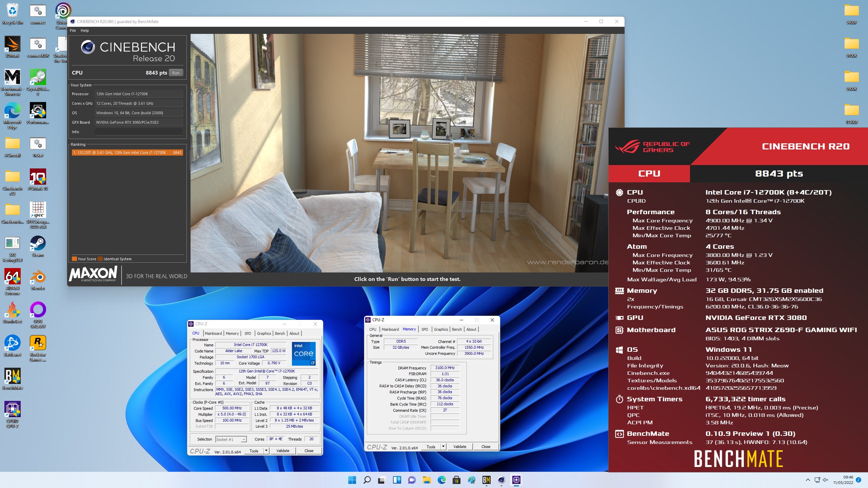Open AIDA64 Extreme desktop icon
The width and height of the screenshot is (868, 488).
pyautogui.click(x=13, y=282)
